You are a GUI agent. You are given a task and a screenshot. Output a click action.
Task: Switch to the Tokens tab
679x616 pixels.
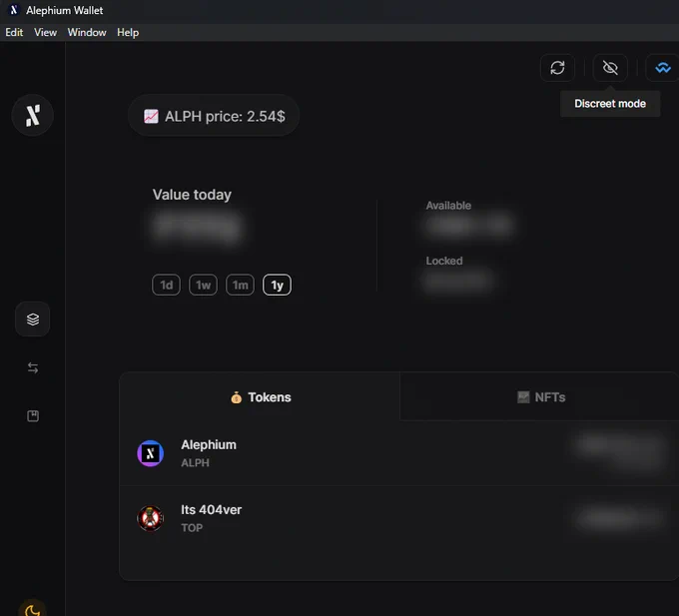coord(260,397)
